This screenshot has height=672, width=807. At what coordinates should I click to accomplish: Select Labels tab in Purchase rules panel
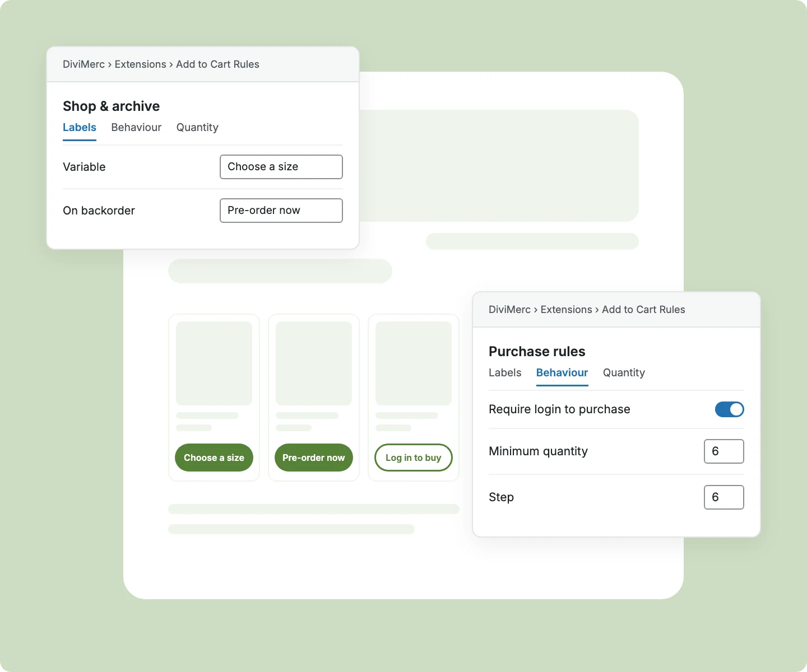(505, 373)
